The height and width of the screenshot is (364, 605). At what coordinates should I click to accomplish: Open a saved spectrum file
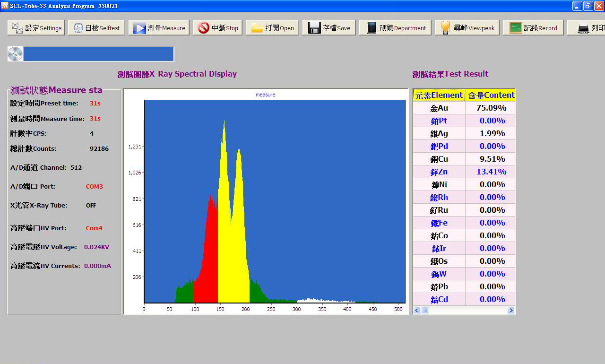coord(272,28)
